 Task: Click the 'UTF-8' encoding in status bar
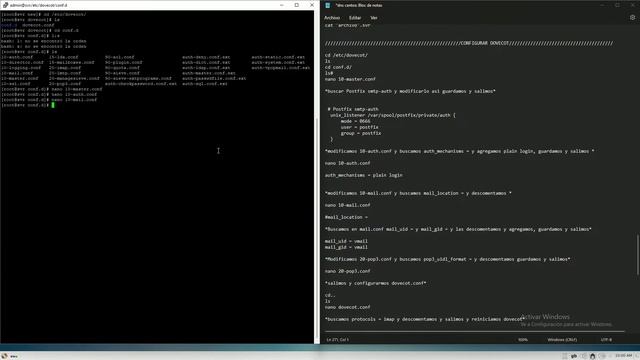(x=606, y=340)
